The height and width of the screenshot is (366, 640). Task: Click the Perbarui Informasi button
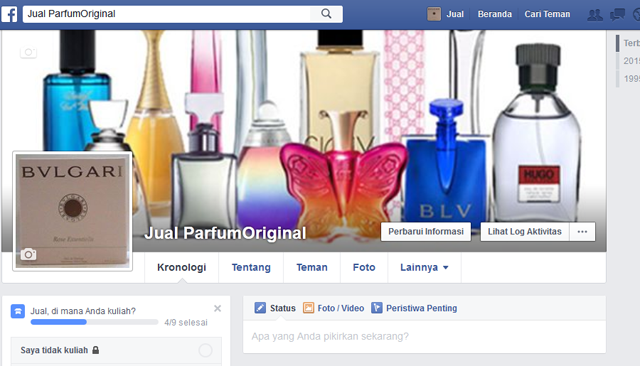point(426,231)
